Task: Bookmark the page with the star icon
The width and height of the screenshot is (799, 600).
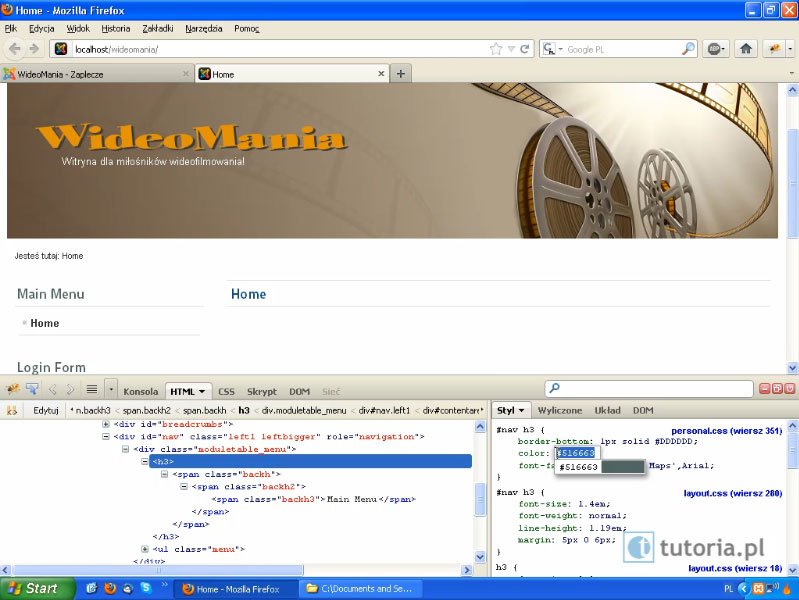Action: tap(496, 48)
